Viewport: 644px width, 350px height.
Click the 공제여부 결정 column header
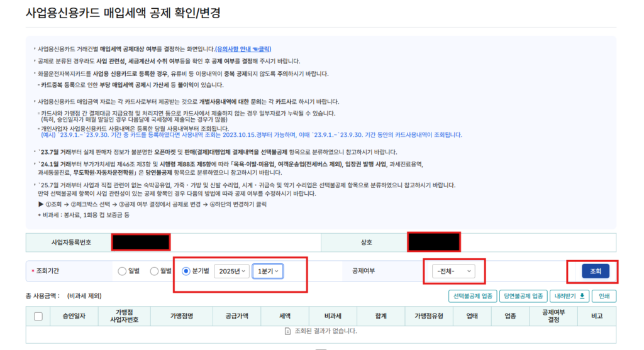click(553, 316)
